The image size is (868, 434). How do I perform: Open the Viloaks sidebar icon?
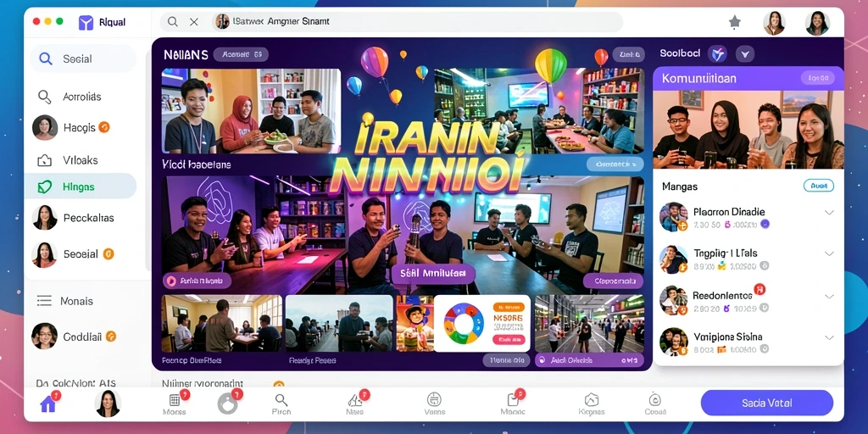[x=45, y=160]
